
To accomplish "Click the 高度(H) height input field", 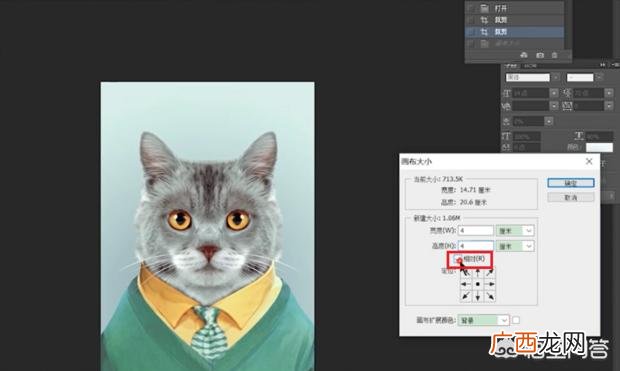I will point(476,246).
